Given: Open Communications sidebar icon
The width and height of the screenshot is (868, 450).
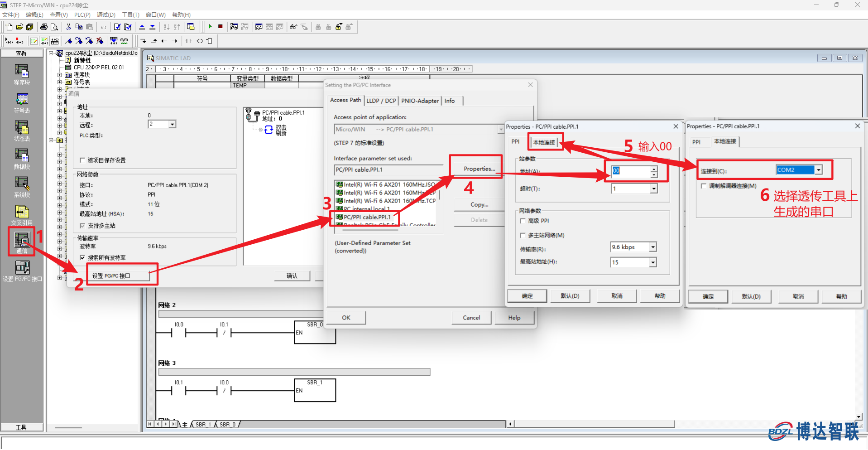Looking at the screenshot, I should coord(22,242).
